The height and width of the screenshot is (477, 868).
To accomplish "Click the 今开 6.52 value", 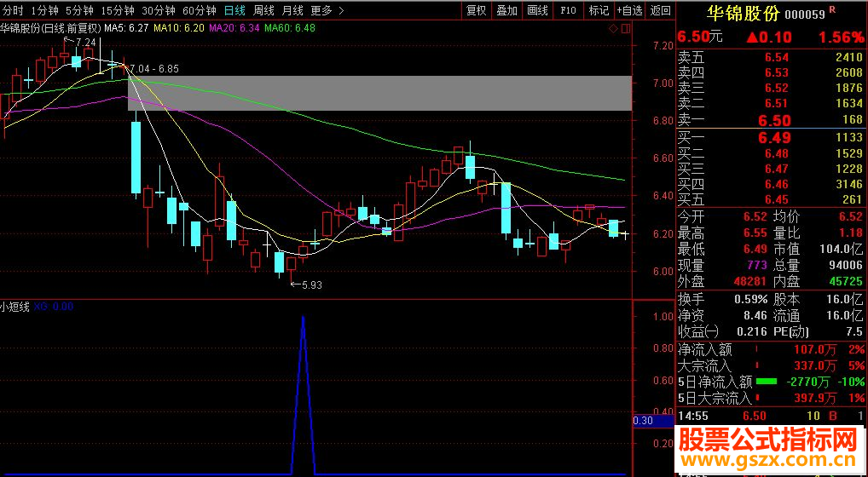I will (x=755, y=216).
